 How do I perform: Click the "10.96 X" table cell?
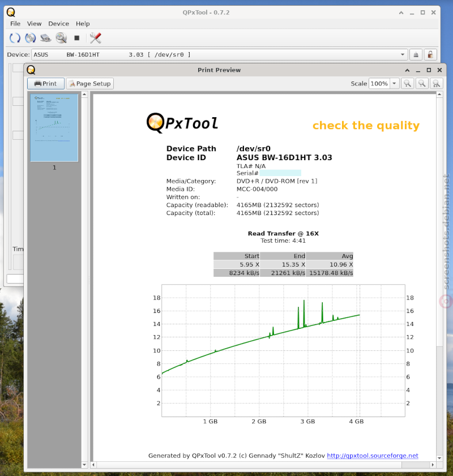[330, 264]
